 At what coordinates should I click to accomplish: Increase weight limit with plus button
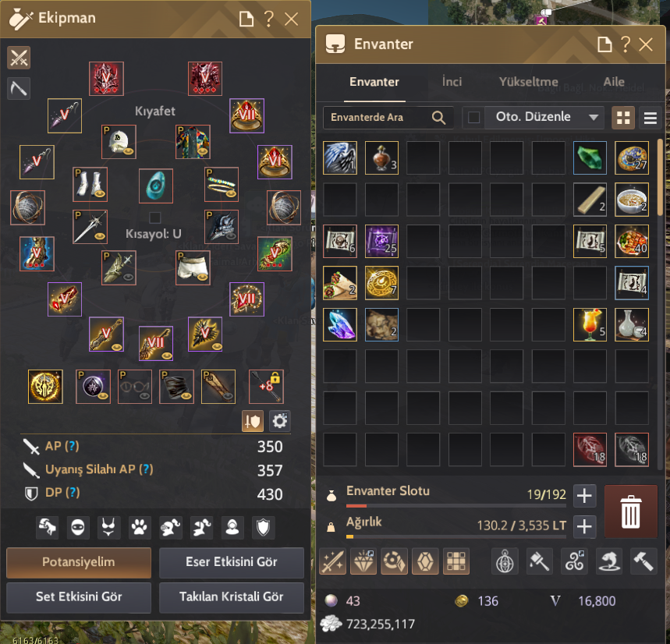(584, 526)
